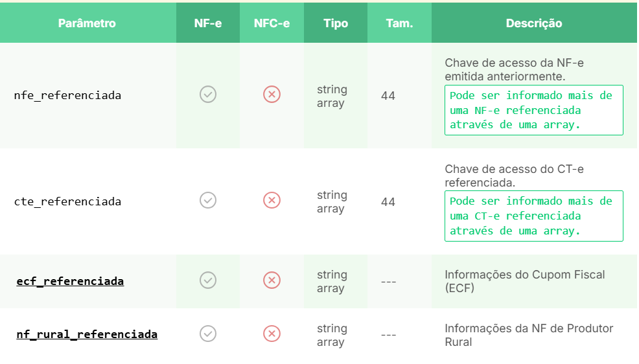
Task: Click the NFC-e red X icon for ecf_referenciada
Action: tap(272, 280)
